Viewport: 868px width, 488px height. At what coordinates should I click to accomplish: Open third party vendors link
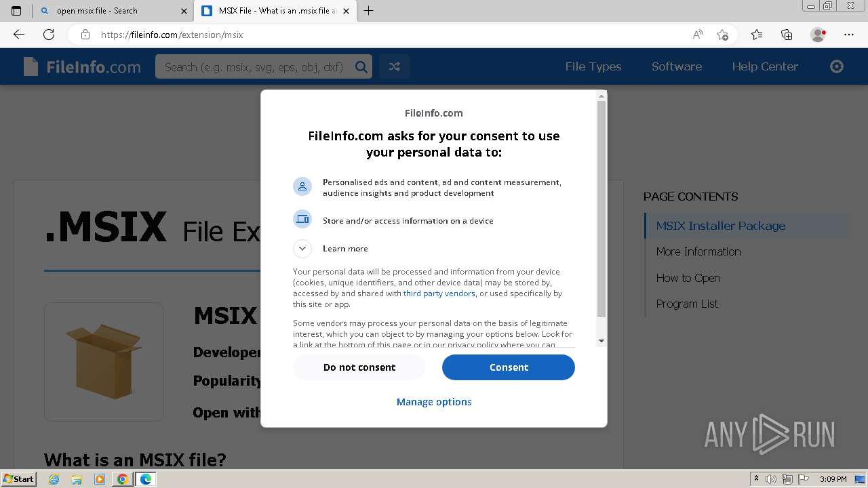439,293
